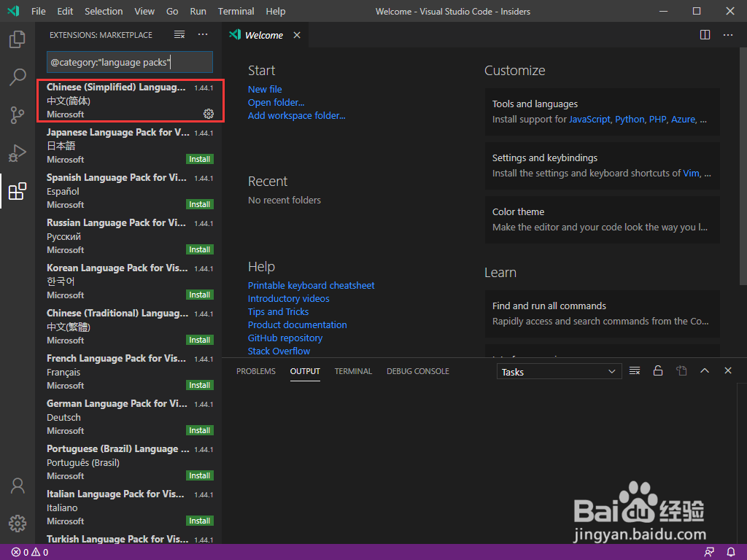
Task: Click Add workspace folder... link
Action: [x=297, y=116]
